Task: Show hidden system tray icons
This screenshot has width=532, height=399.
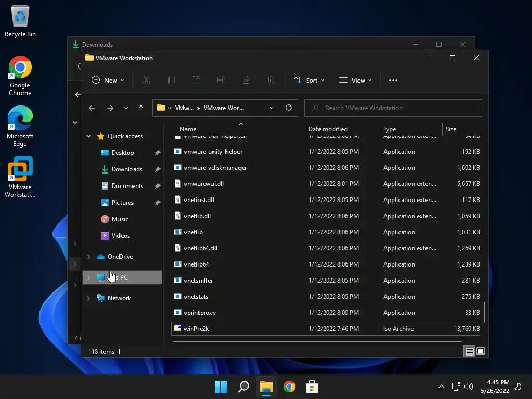Action: [442, 387]
